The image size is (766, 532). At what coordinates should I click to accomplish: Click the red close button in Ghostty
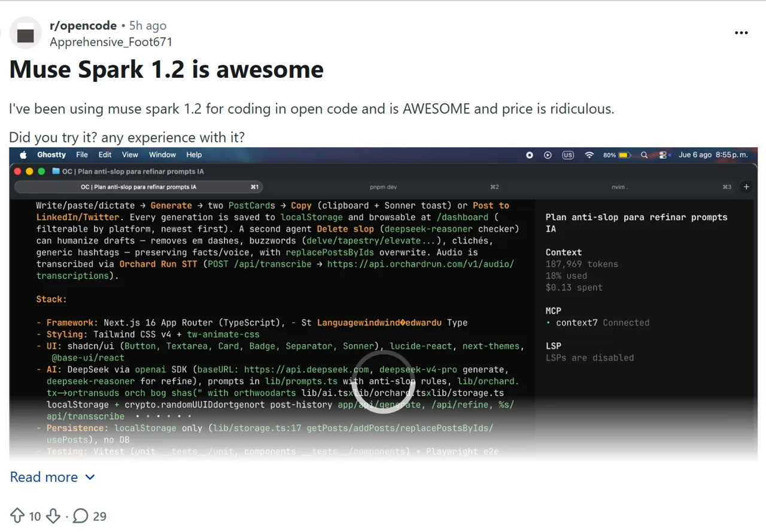coord(18,171)
